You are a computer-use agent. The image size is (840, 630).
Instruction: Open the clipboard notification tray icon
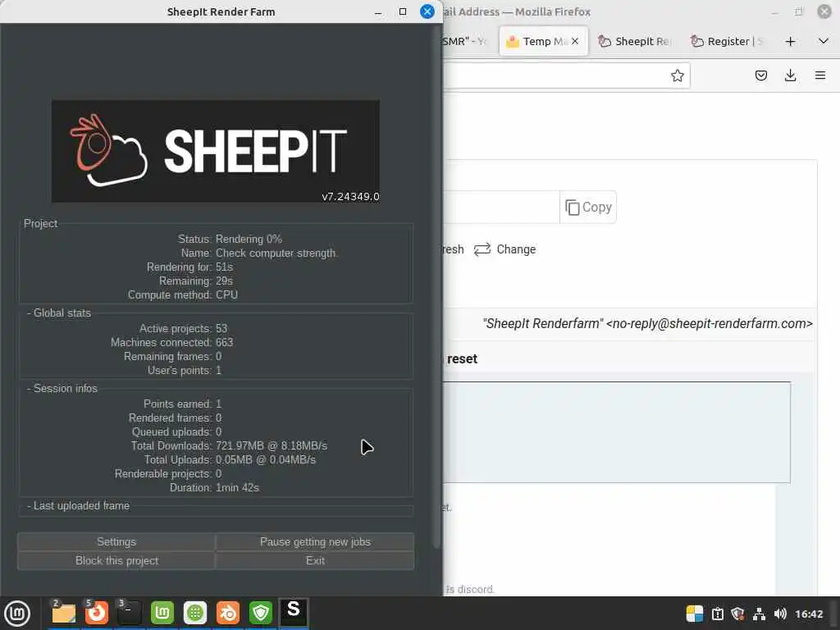(718, 614)
